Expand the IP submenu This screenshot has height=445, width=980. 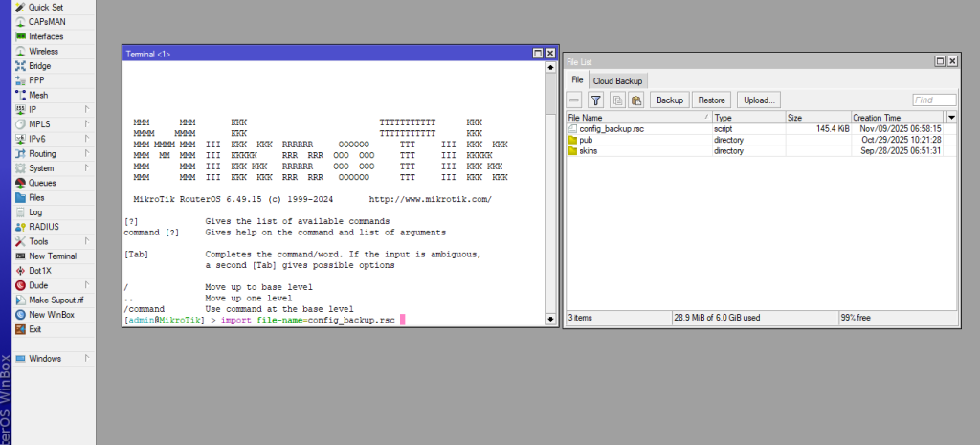click(x=33, y=109)
